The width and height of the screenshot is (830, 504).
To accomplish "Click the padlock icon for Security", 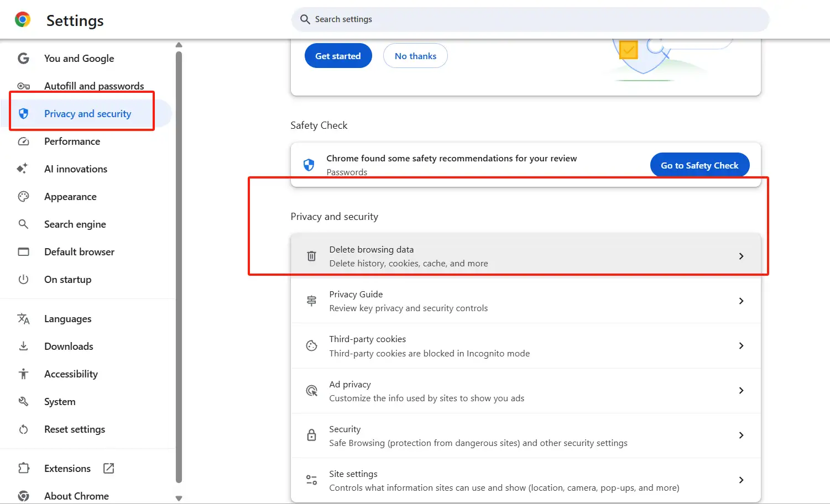I will pyautogui.click(x=312, y=435).
